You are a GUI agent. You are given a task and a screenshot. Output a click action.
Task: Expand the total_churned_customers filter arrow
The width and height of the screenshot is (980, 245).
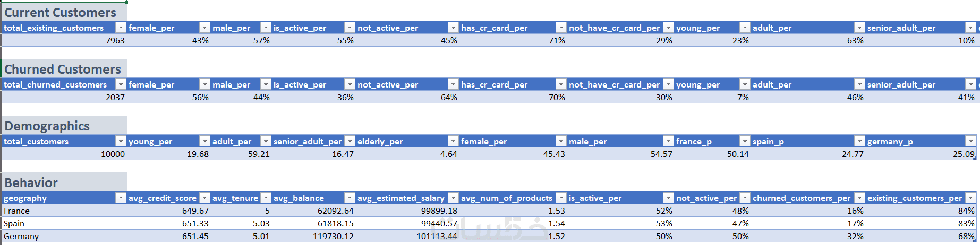point(121,84)
